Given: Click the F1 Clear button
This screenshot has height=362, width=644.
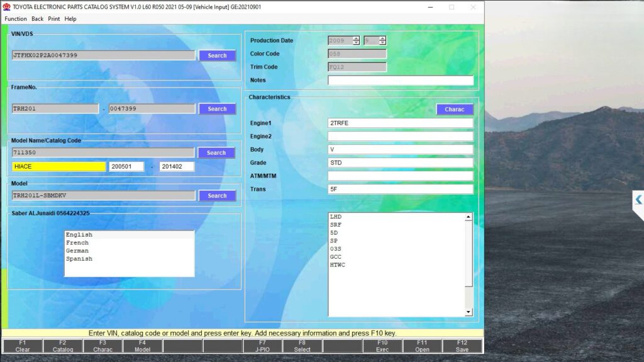Looking at the screenshot, I should (x=23, y=346).
